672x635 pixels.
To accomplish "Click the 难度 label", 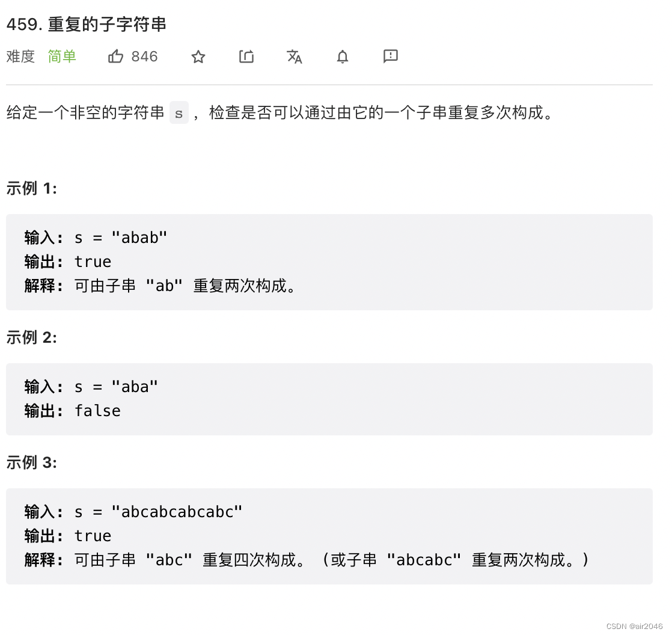I will tap(20, 56).
